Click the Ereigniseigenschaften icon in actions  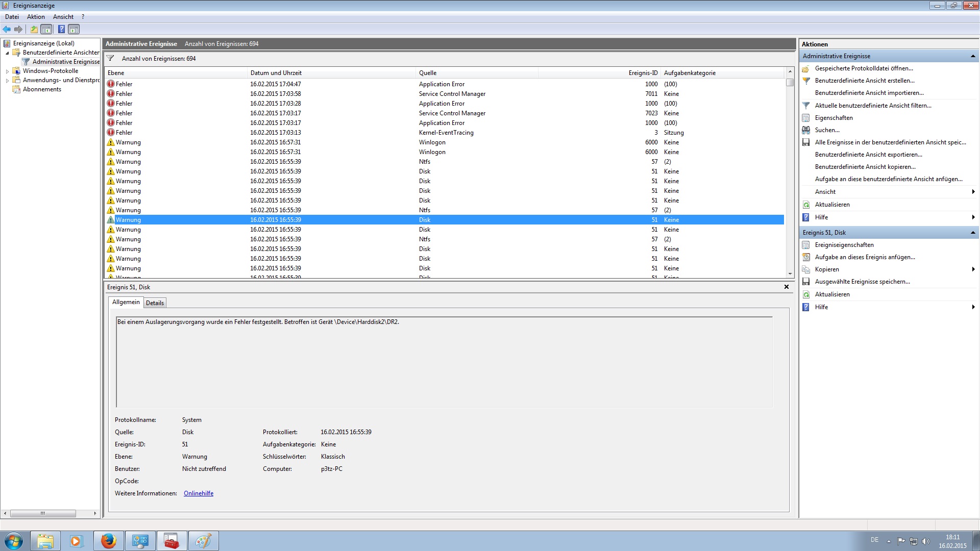coord(806,245)
